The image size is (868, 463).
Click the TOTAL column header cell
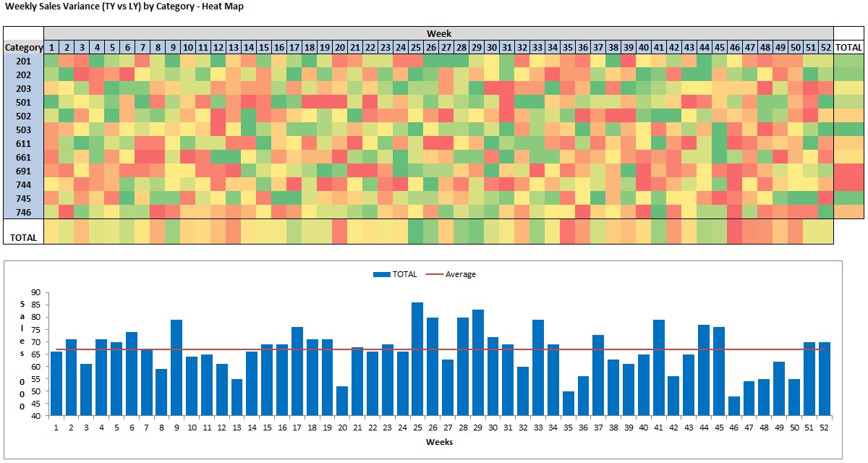tap(848, 48)
